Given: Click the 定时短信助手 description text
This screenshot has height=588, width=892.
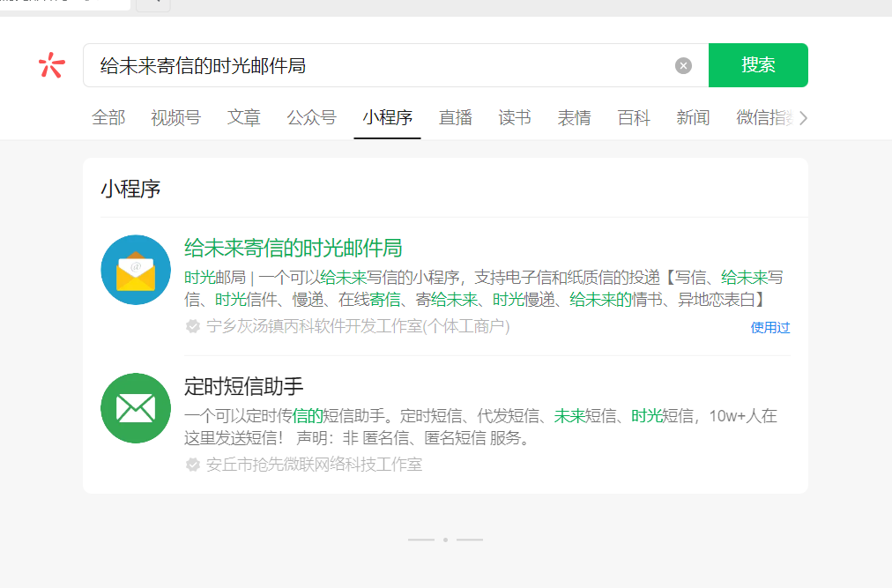Looking at the screenshot, I should click(480, 427).
